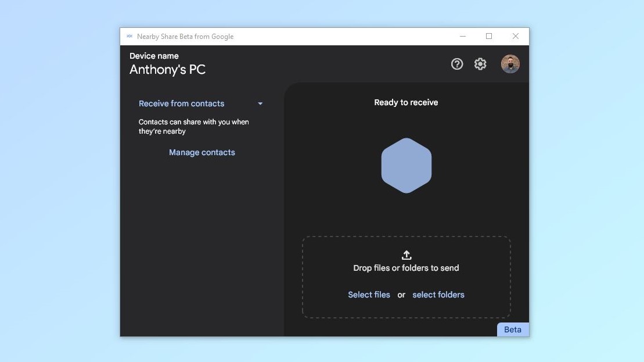Minimize the Nearby Share window

click(x=462, y=36)
